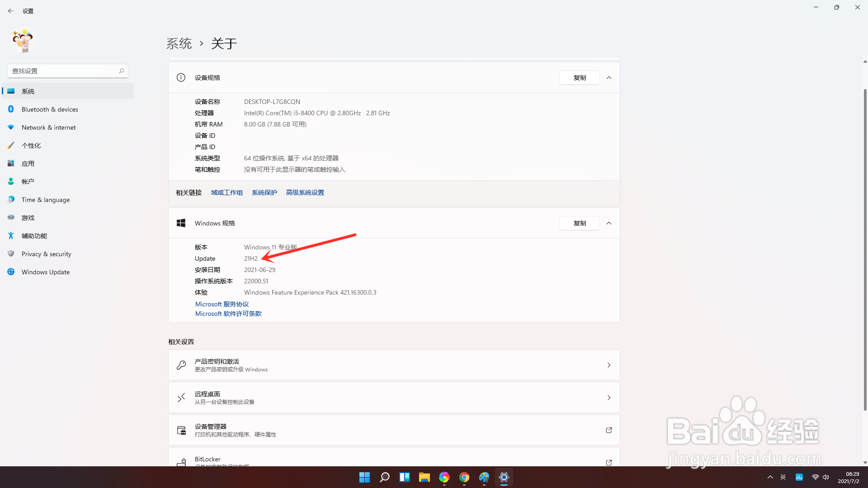Open 帐户 settings from sidebar
This screenshot has height=488, width=868.
pos(28,181)
